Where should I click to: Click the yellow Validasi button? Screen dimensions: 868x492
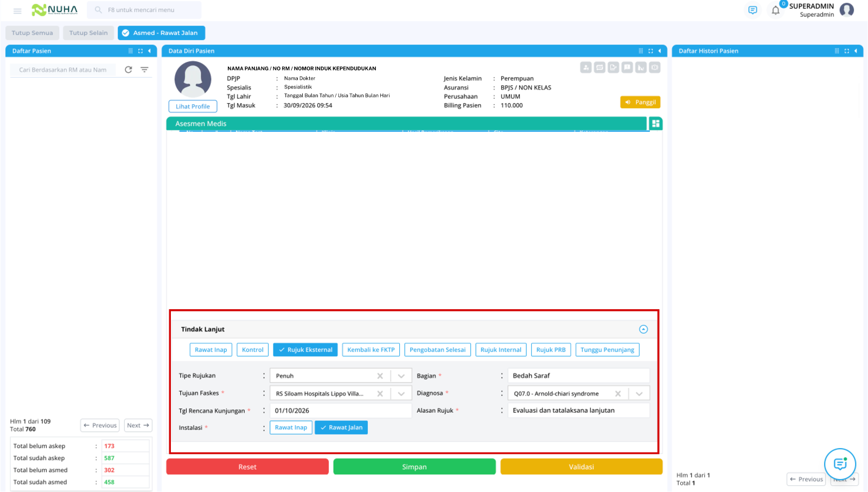pyautogui.click(x=582, y=467)
